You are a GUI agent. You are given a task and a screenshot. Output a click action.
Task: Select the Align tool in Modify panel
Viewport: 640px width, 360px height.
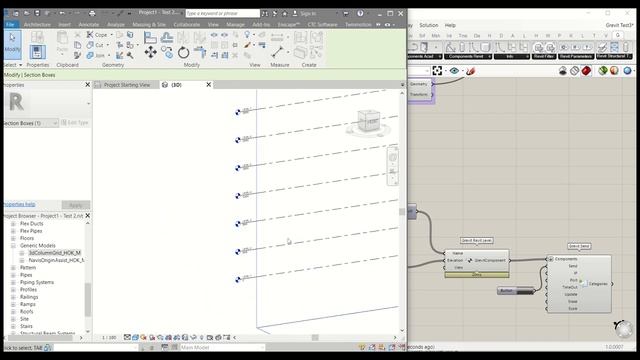click(150, 38)
